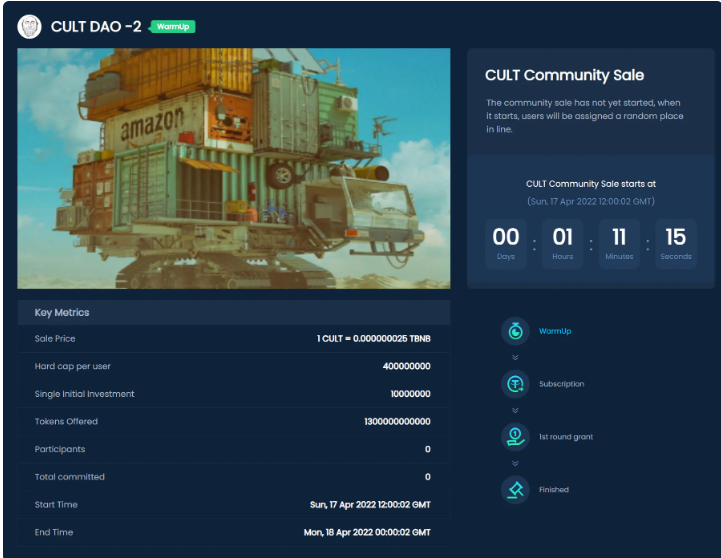Click the Tokens Offered label
Image resolution: width=721 pixels, height=558 pixels.
[66, 421]
